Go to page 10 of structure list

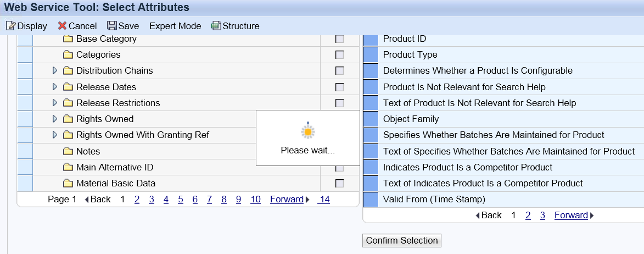[255, 200]
